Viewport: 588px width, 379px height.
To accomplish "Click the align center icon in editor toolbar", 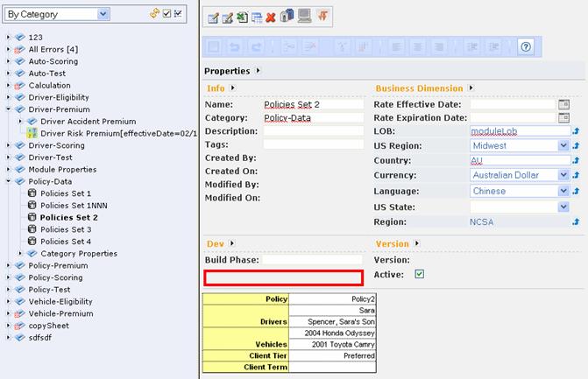I will coord(417,46).
